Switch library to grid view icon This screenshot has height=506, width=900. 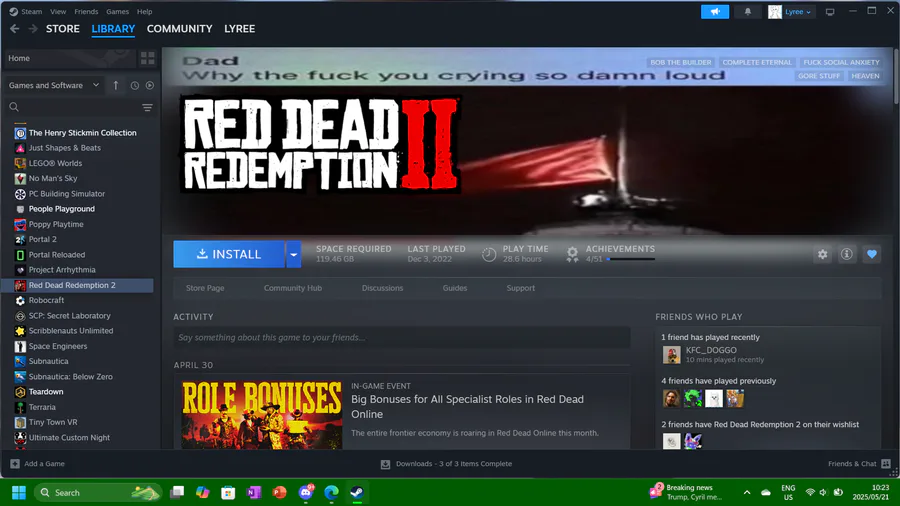[148, 58]
